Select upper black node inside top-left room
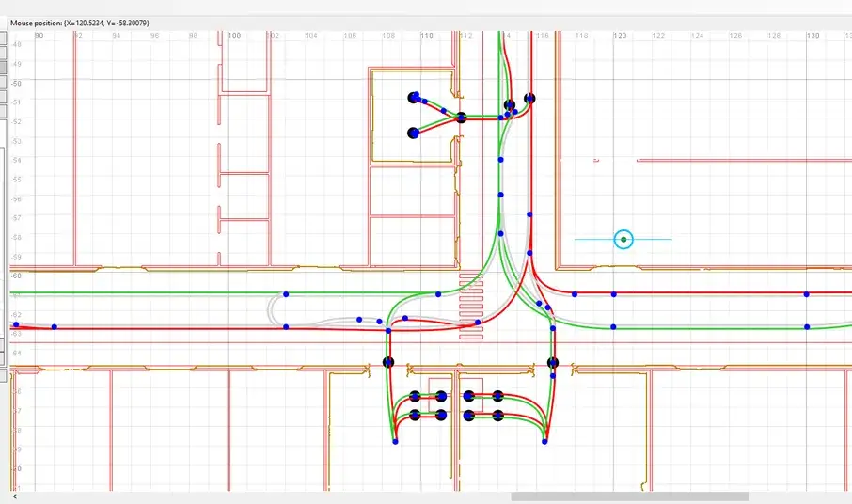Screen dimensions: 852x504 coord(413,98)
